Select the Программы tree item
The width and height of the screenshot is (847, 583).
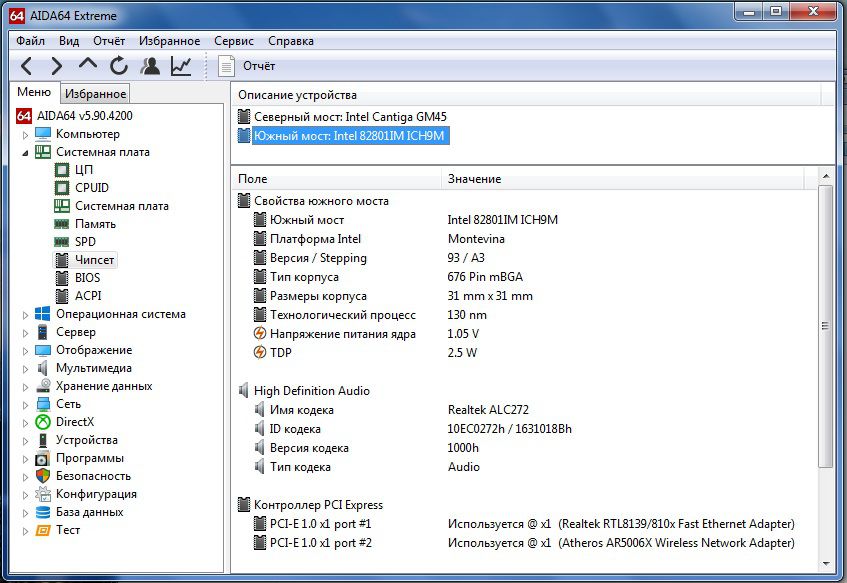point(90,458)
